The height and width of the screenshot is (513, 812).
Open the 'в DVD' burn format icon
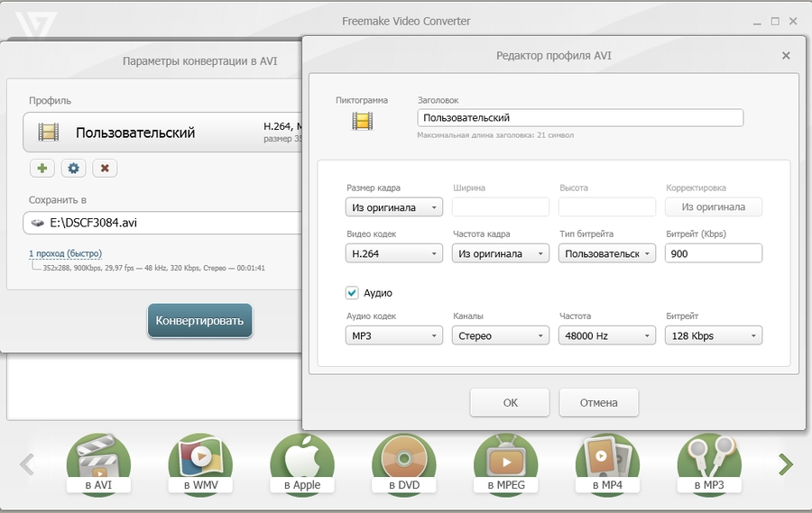pyautogui.click(x=404, y=464)
